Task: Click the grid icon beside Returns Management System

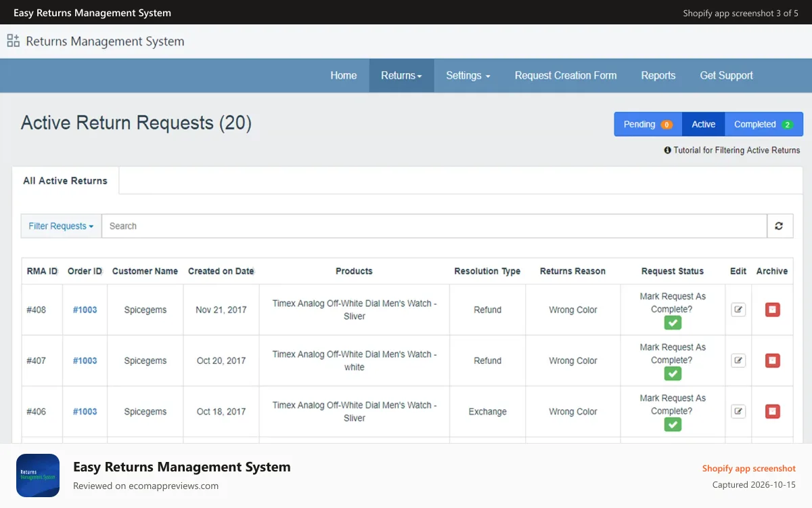Action: point(13,41)
